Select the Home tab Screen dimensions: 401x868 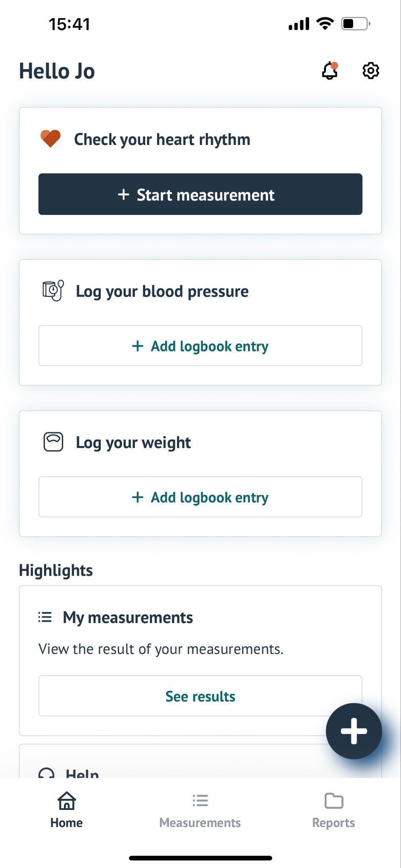[x=66, y=810]
